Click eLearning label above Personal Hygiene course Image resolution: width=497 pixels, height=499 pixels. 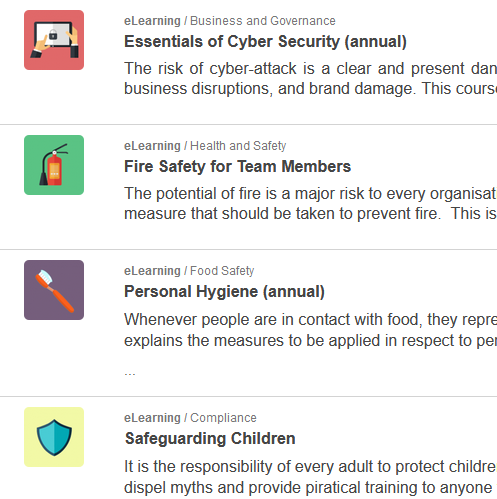tap(152, 271)
